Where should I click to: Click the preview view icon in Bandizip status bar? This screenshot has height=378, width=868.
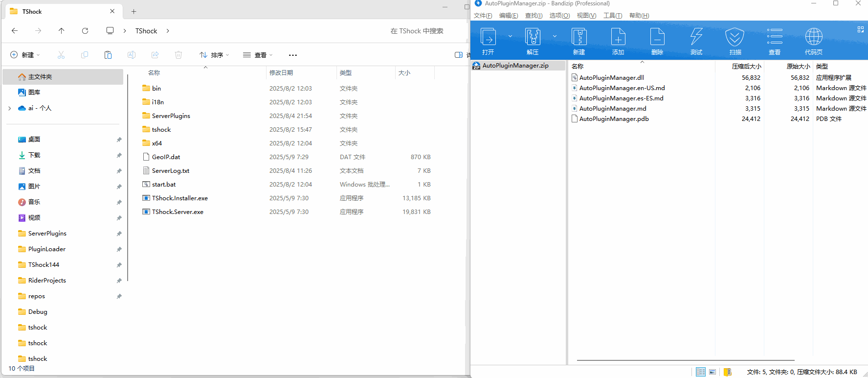coord(712,372)
